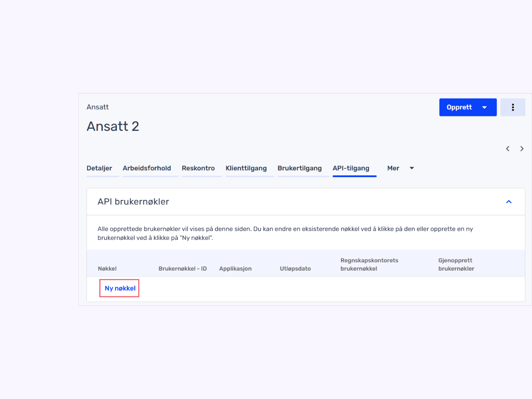
Task: Go to next employee with right chevron
Action: click(x=522, y=149)
